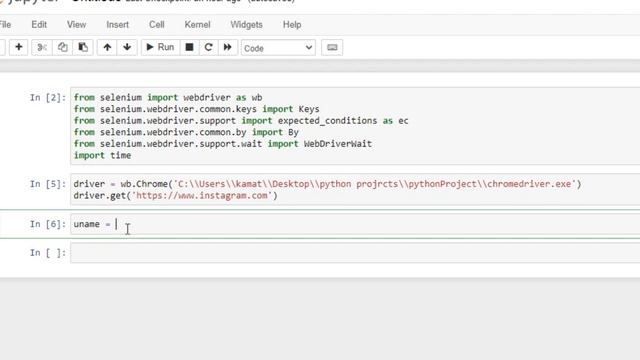Image resolution: width=640 pixels, height=360 pixels.
Task: Open the Widgets menu
Action: (247, 24)
